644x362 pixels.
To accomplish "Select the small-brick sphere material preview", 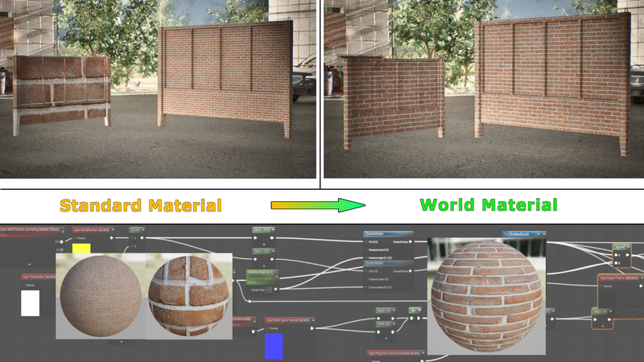I will pyautogui.click(x=101, y=296).
